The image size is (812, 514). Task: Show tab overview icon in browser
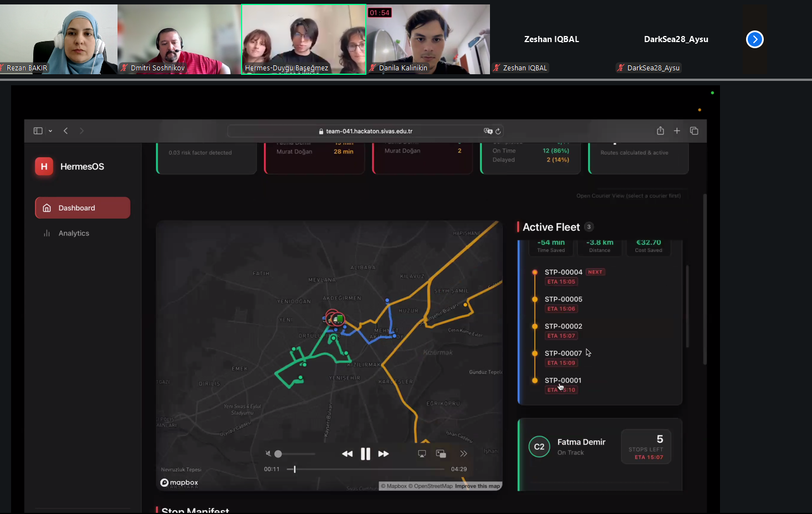point(694,131)
